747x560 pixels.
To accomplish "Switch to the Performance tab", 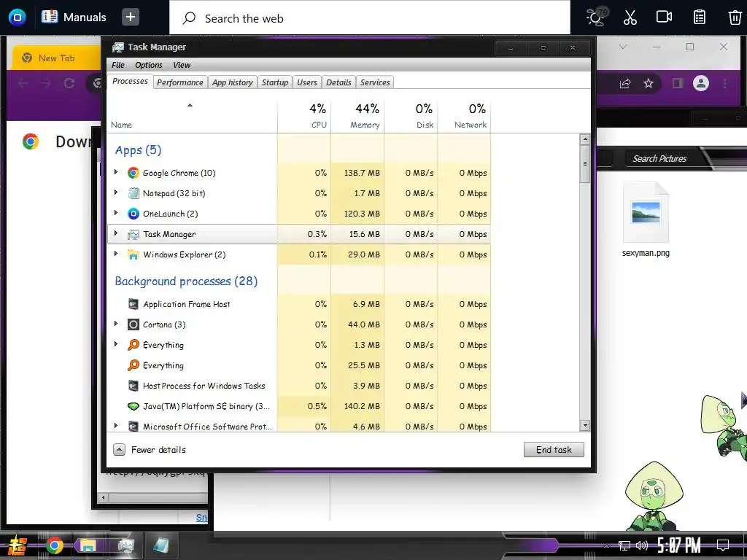I will 180,82.
